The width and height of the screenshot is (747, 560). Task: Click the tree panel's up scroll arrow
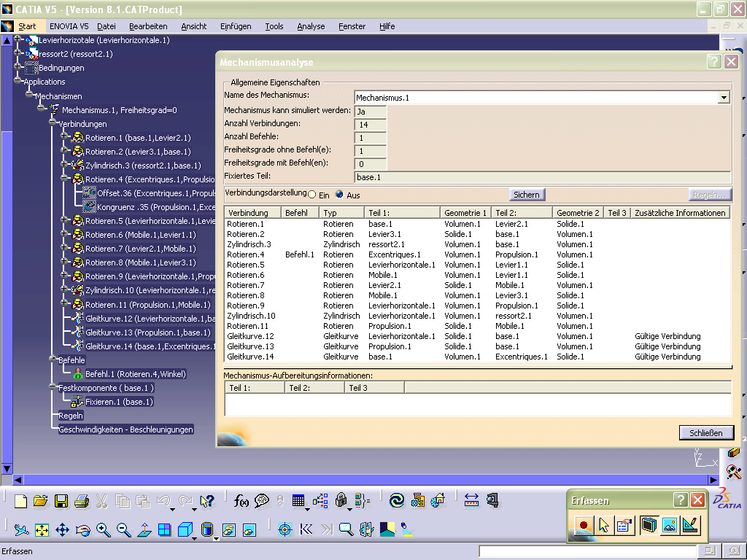point(7,41)
